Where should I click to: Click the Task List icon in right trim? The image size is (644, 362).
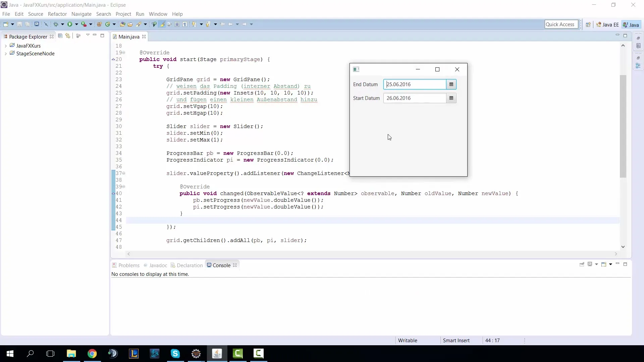point(638,46)
